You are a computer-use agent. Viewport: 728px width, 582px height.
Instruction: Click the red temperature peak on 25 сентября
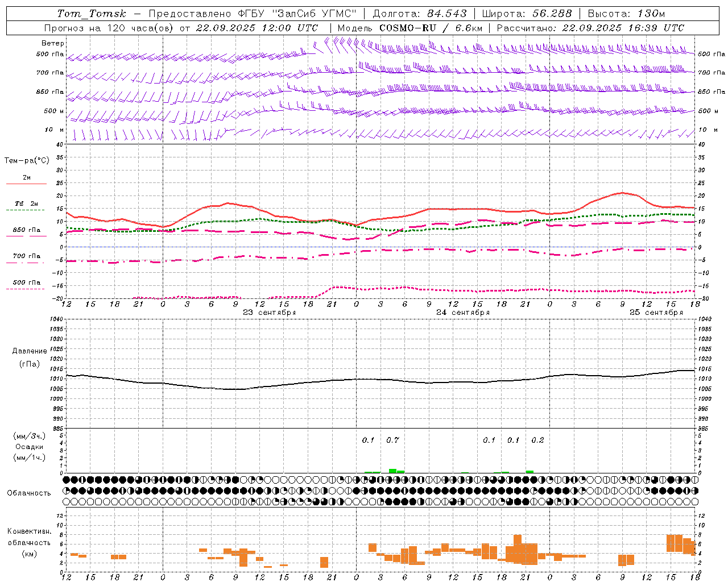click(x=622, y=193)
